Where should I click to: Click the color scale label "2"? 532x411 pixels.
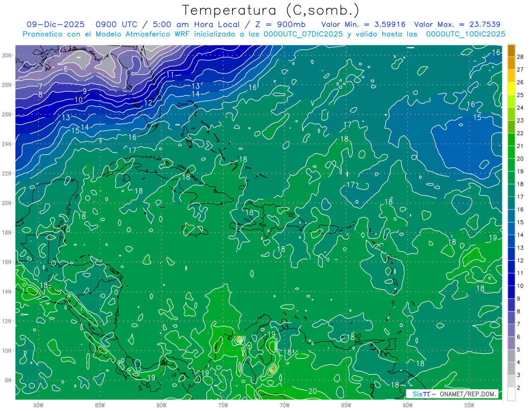tap(518, 388)
